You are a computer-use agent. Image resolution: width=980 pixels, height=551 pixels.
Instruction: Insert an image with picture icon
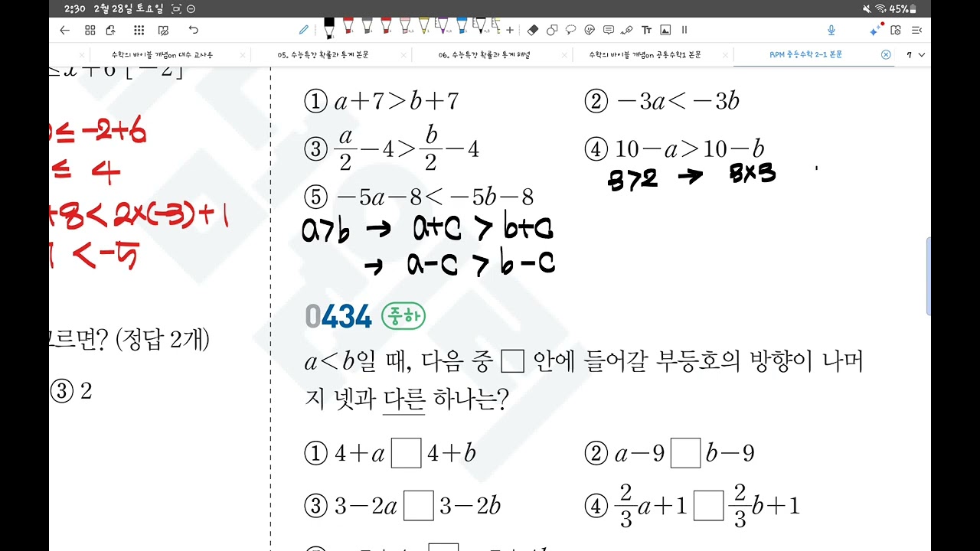[x=665, y=30]
